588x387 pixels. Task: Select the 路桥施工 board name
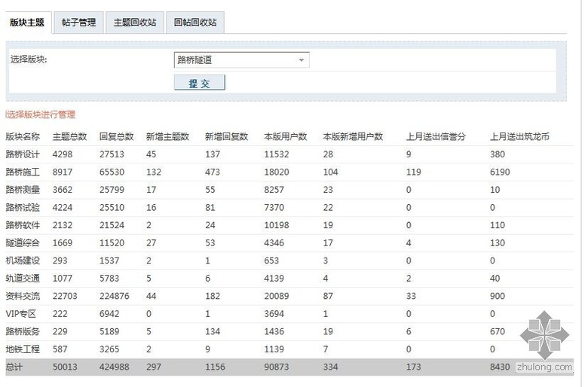pos(23,172)
